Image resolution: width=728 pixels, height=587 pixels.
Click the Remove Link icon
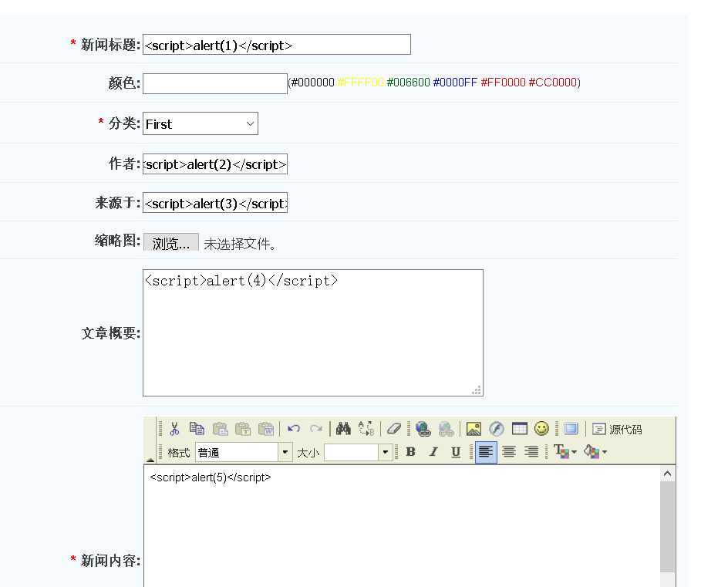point(447,429)
